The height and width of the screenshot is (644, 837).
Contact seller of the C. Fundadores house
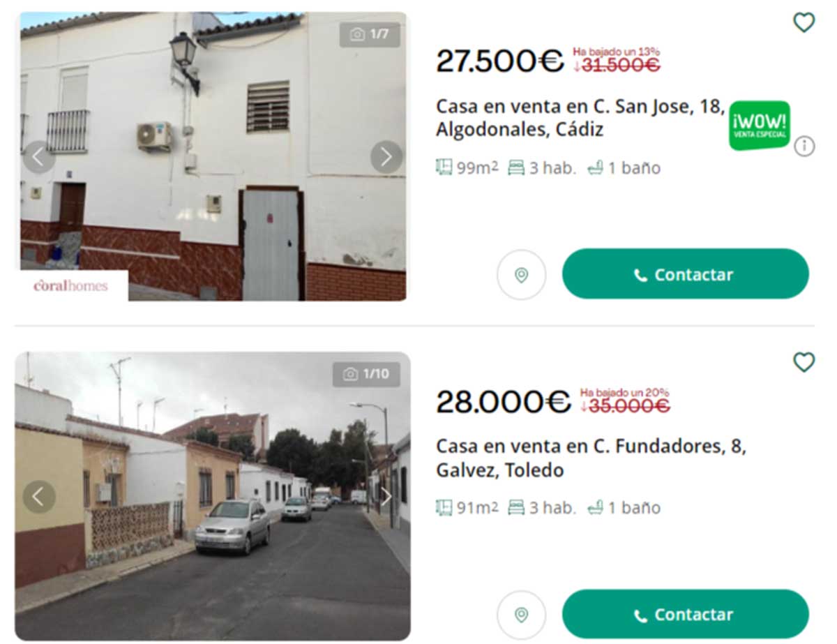(x=686, y=614)
